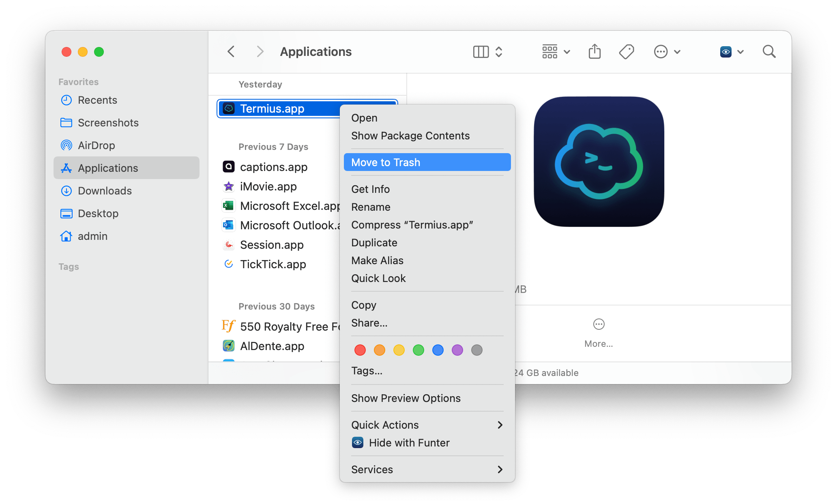
Task: Click the Downloads arrow icon
Action: [66, 191]
